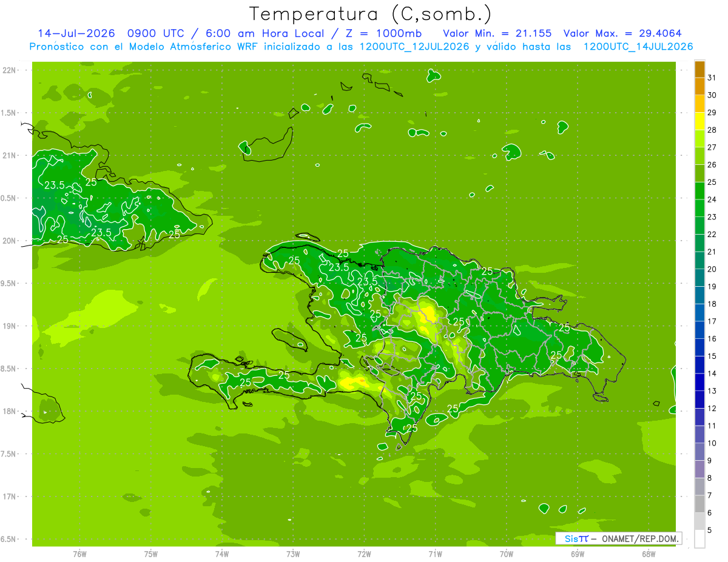The image size is (728, 562).
Task: Click the Valor Min. = 21.155 readout
Action: point(497,33)
